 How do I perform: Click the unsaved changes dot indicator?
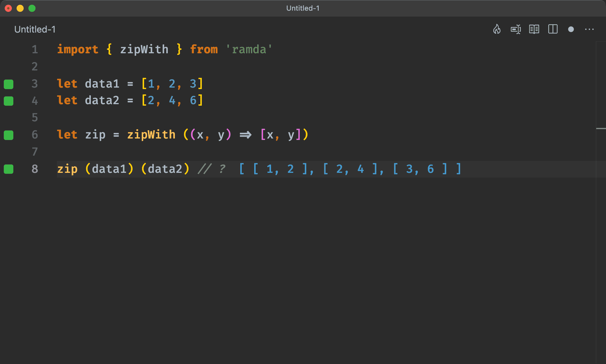[571, 29]
